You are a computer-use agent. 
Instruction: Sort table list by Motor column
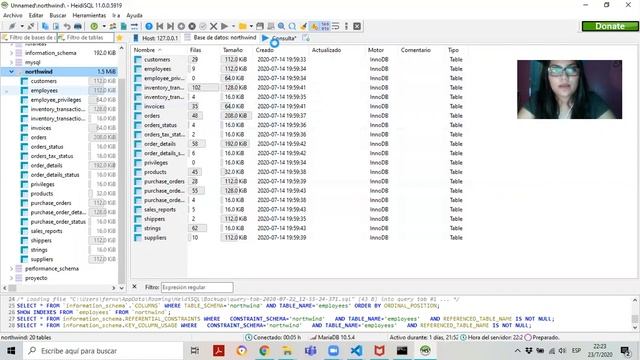(x=382, y=50)
